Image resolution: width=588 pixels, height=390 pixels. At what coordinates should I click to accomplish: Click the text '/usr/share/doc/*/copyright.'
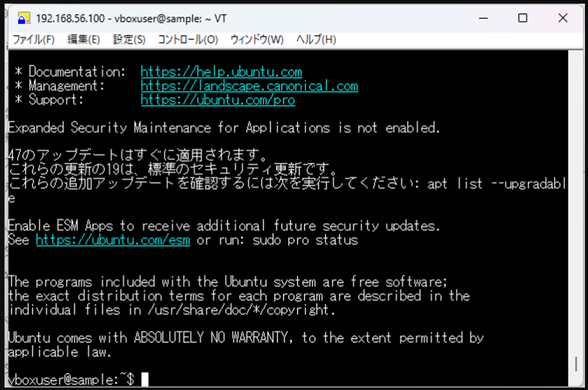point(241,310)
